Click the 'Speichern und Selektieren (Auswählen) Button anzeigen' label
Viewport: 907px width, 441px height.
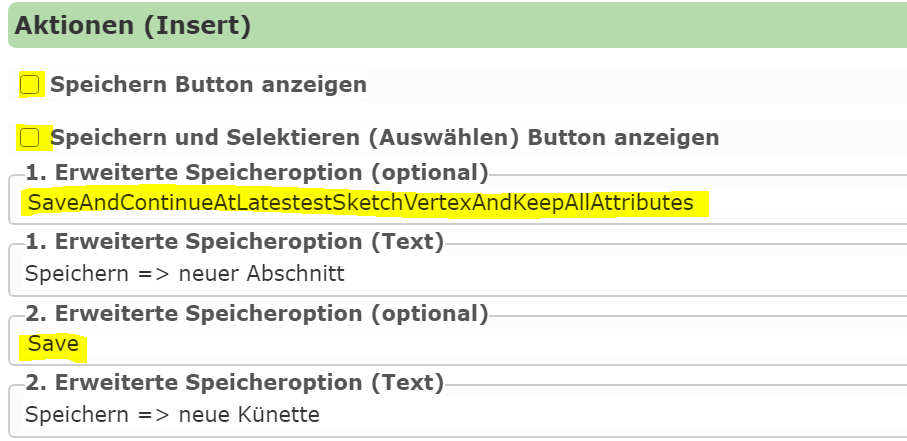(x=385, y=138)
